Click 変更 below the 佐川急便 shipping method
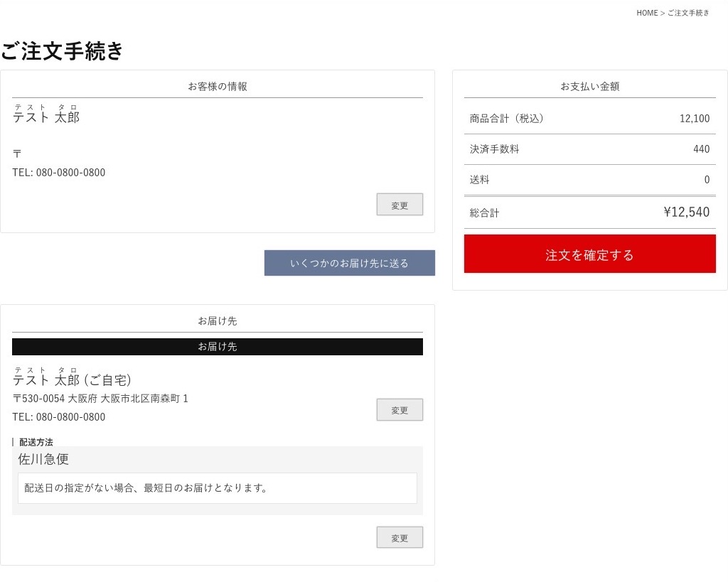This screenshot has height=582, width=728. coord(400,538)
